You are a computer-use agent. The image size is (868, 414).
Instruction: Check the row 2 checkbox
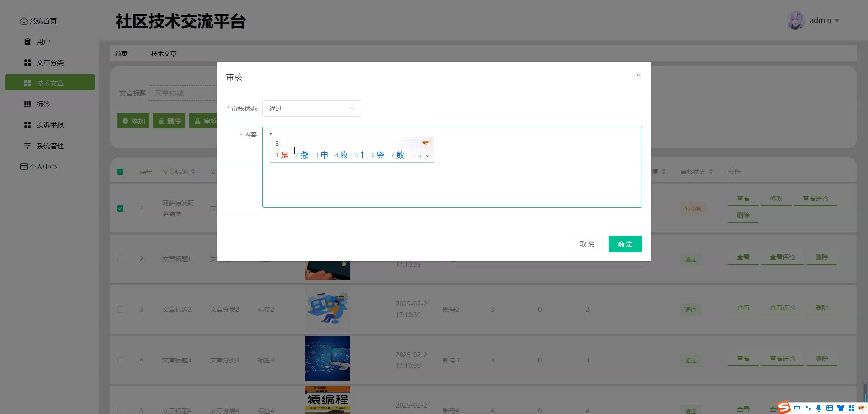(120, 259)
